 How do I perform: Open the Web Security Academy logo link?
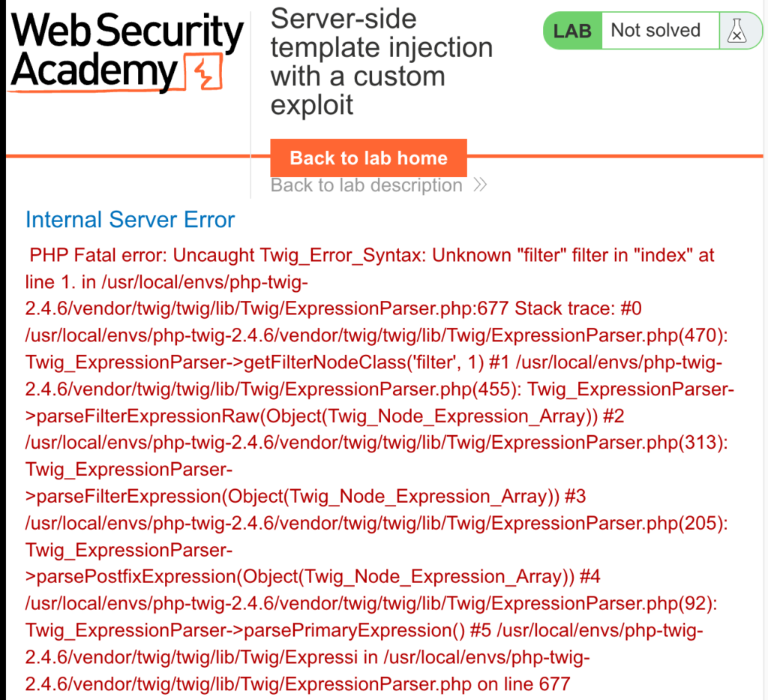point(126,52)
